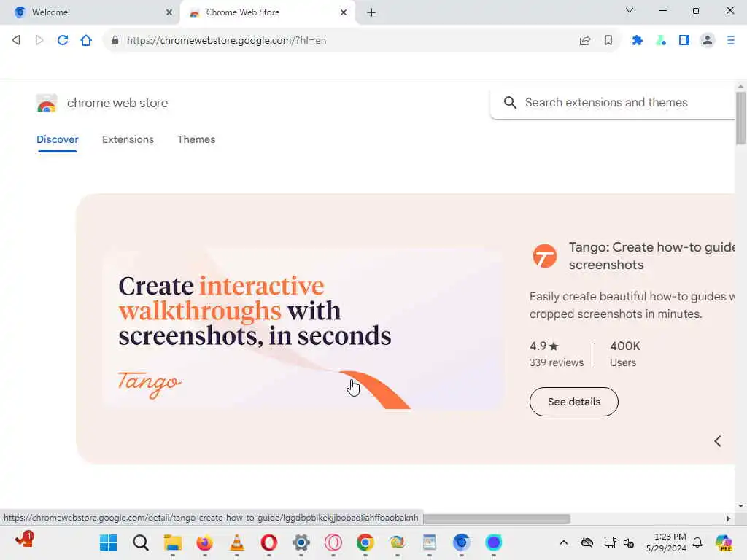Click the chrome web store title text
Screen dimensions: 747x560
(117, 103)
